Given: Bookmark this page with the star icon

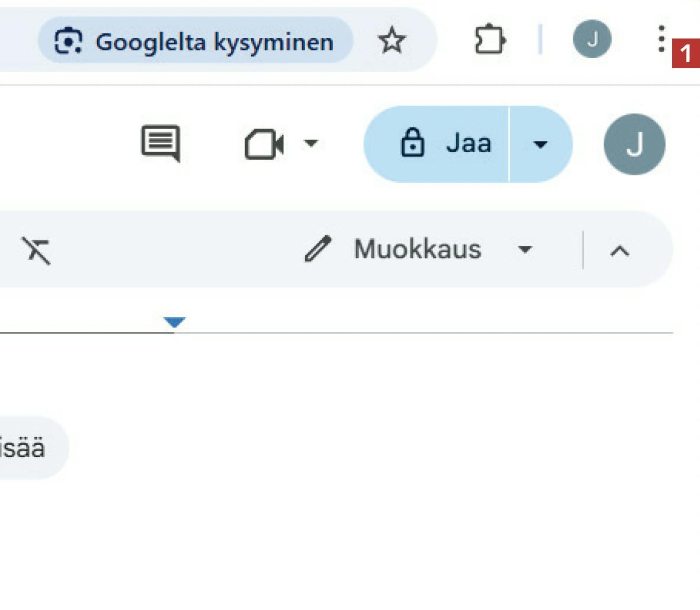Looking at the screenshot, I should [391, 41].
